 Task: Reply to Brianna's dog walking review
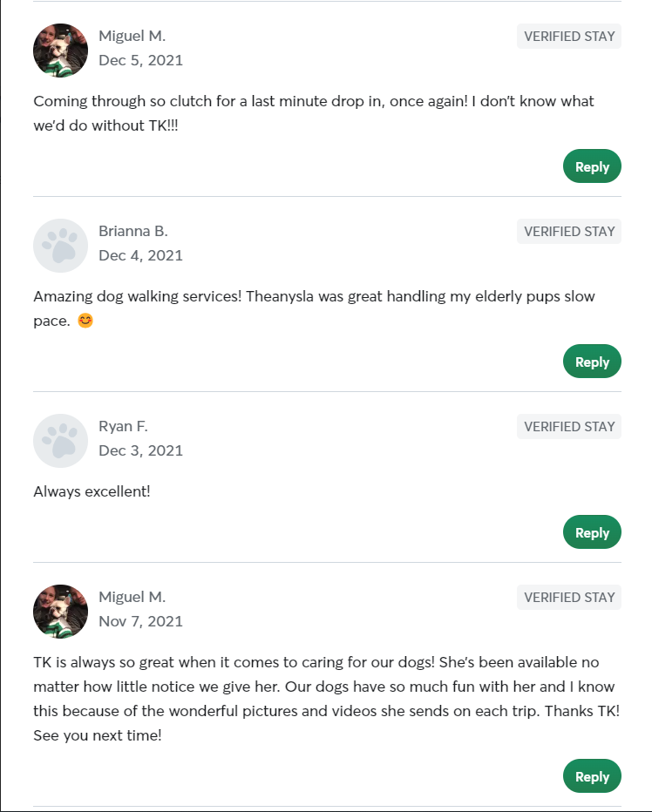(x=592, y=361)
